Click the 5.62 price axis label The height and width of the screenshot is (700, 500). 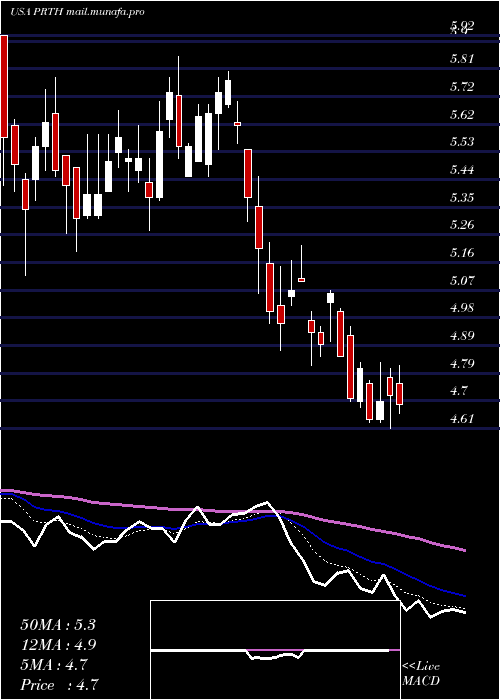pos(462,114)
